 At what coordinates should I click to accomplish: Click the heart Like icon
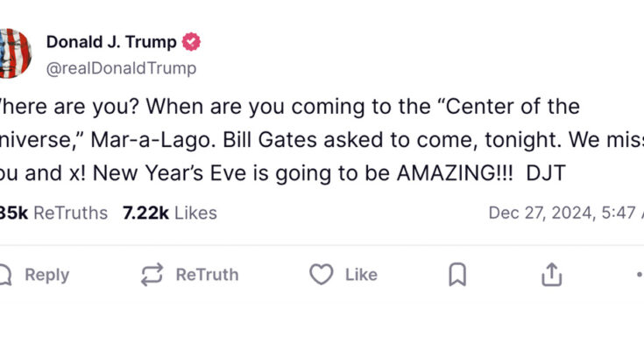coord(322,275)
